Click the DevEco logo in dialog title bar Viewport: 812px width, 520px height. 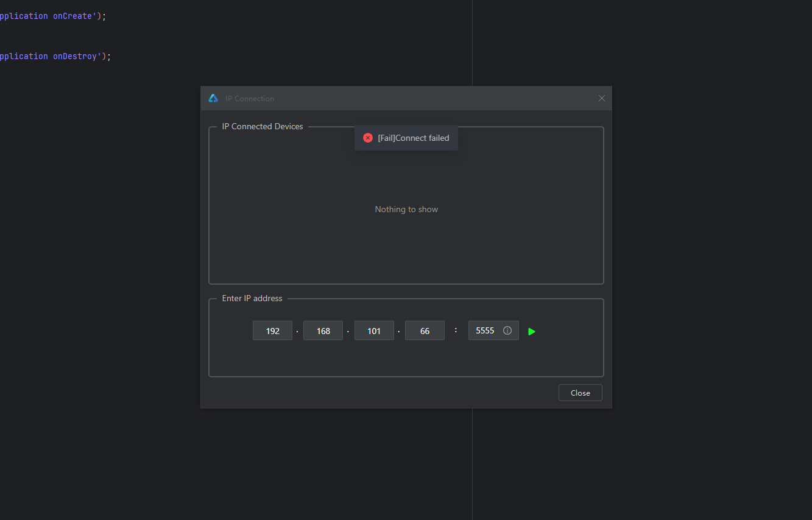point(213,98)
